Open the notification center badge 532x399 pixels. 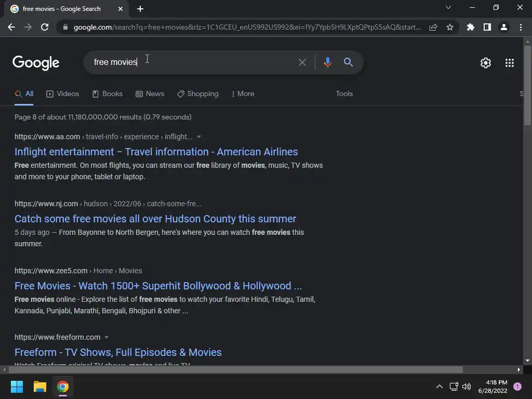click(x=517, y=387)
